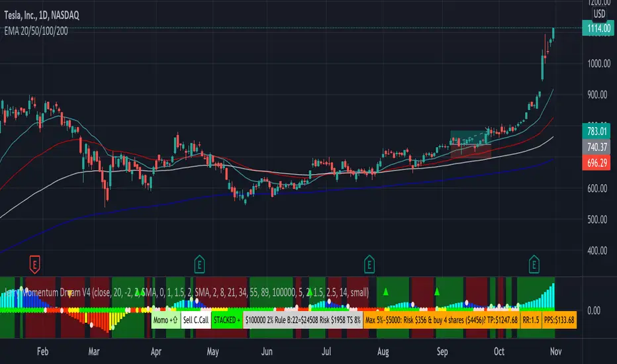This screenshot has width=617, height=364.
Task: Click 1000.00 on the price axis
Action: (599, 64)
